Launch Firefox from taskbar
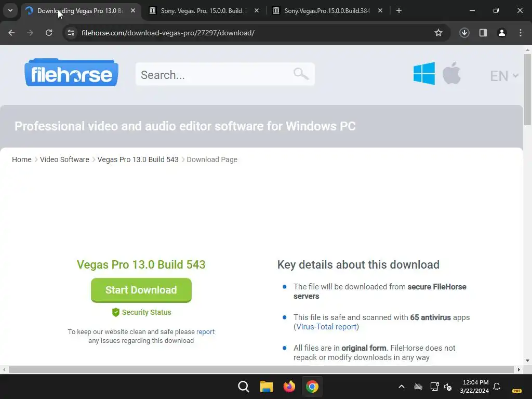This screenshot has height=399, width=532. pyautogui.click(x=289, y=387)
